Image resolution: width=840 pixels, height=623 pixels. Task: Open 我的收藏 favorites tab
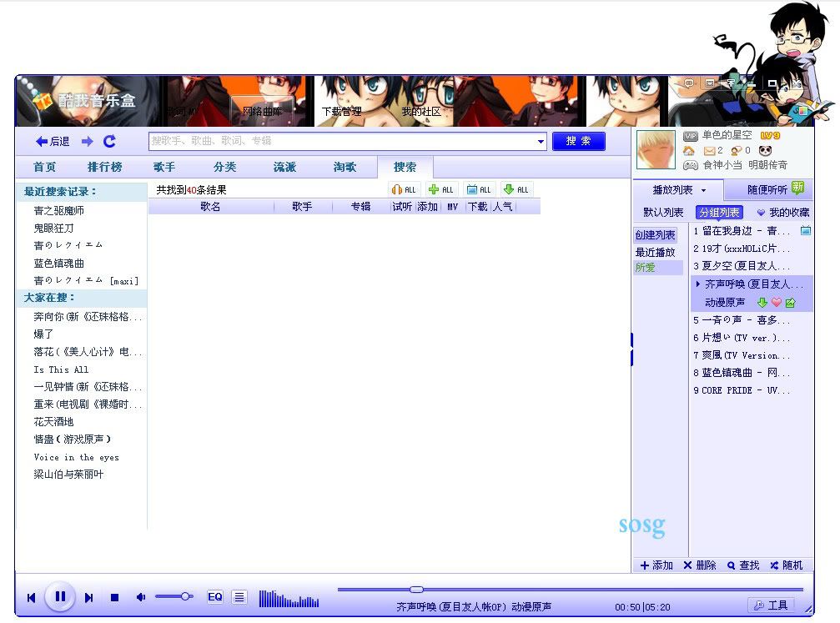(783, 213)
